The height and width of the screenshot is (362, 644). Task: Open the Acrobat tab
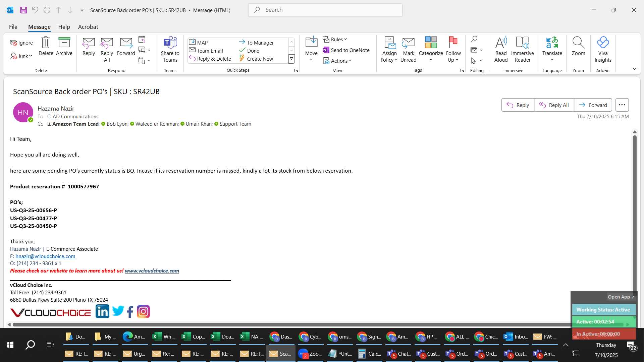(88, 27)
